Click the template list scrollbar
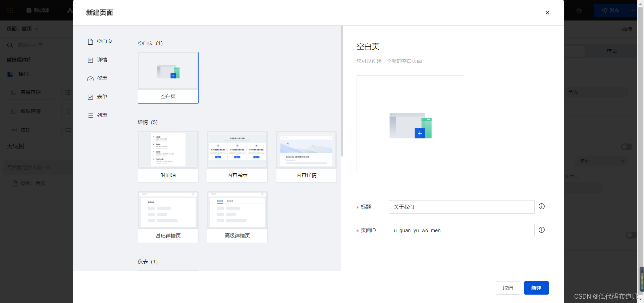The width and height of the screenshot is (644, 303). pyautogui.click(x=342, y=91)
